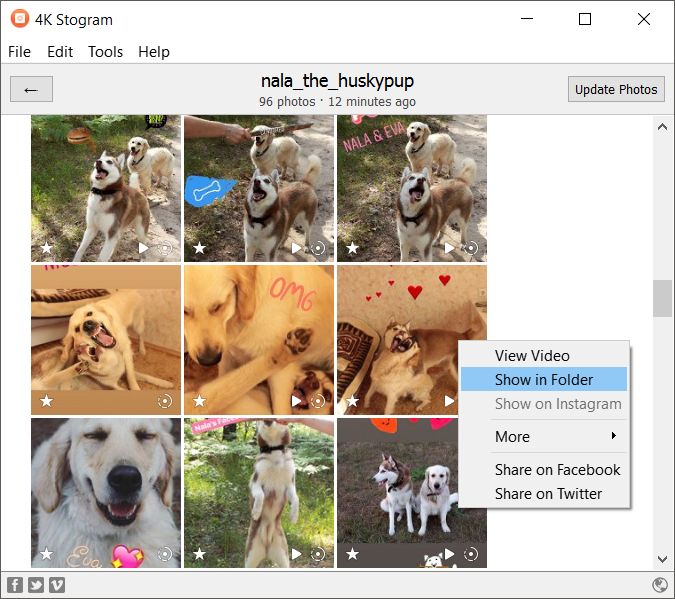Play the NALA & EVA video
This screenshot has width=675, height=599.
point(449,248)
